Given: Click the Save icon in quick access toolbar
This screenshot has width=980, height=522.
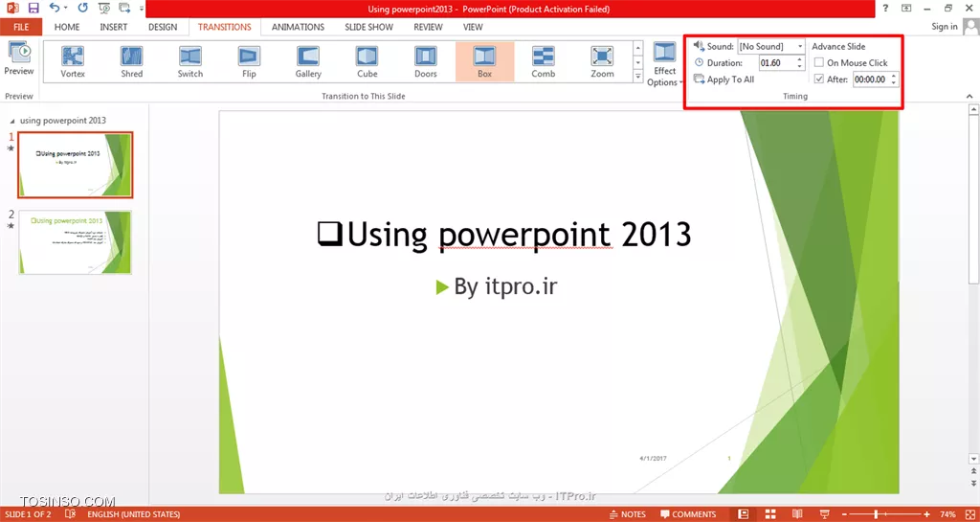Looking at the screenshot, I should tap(33, 8).
